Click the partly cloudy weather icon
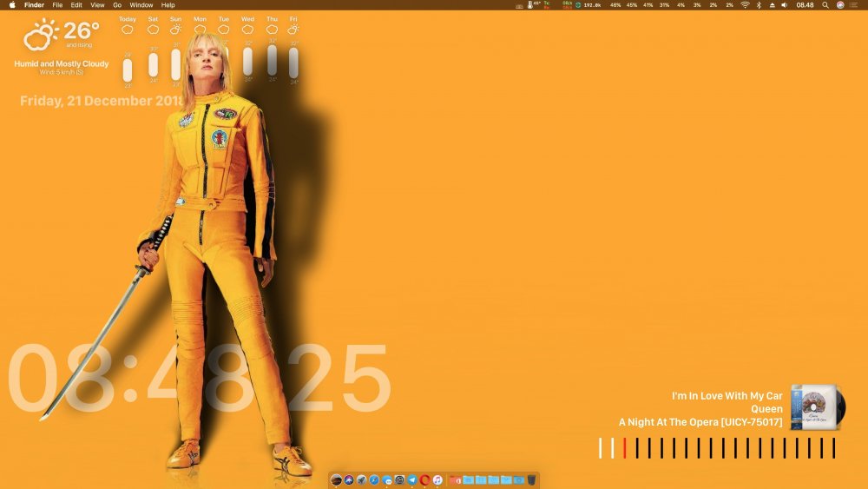 41,35
